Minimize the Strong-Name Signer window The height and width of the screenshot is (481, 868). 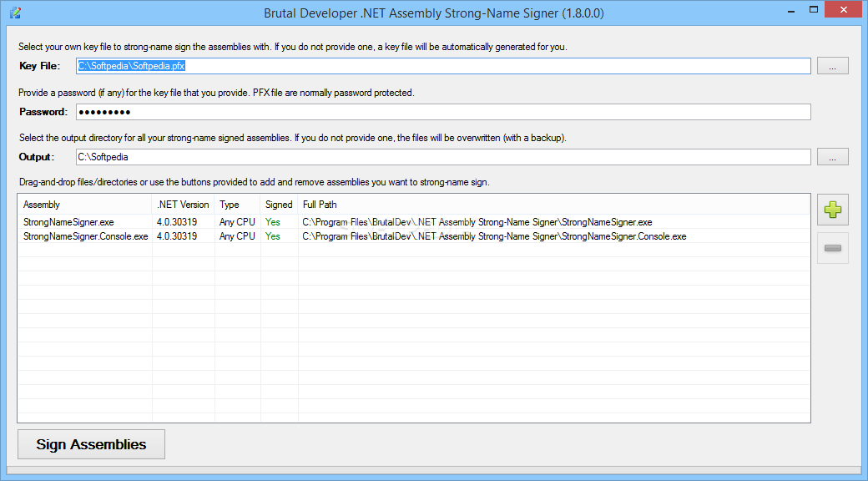[791, 10]
